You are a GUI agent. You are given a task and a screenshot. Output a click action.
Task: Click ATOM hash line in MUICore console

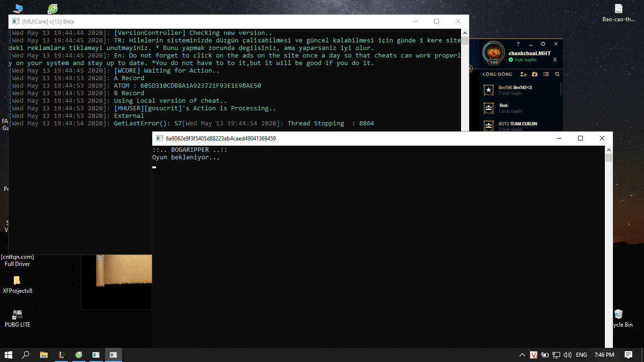188,86
